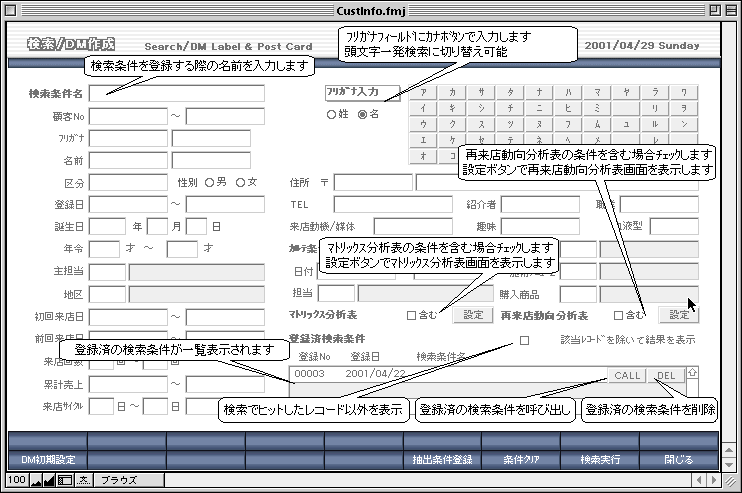Click the 100 zoom percentage box
Screen dimensions: 742x493
(17, 480)
